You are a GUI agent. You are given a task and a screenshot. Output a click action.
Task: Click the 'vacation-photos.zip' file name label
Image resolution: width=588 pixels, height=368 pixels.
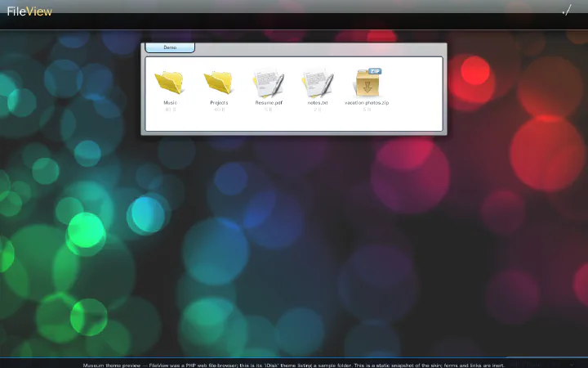pos(367,102)
